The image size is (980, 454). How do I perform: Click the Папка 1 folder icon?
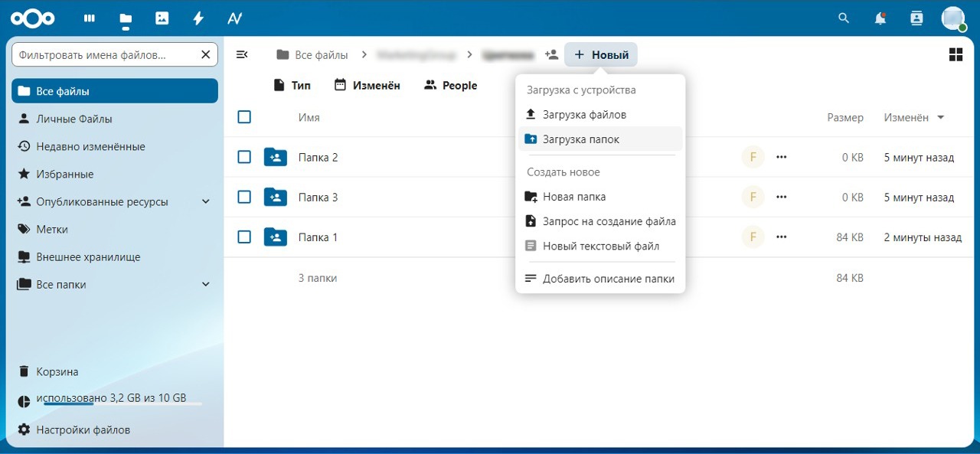click(275, 237)
